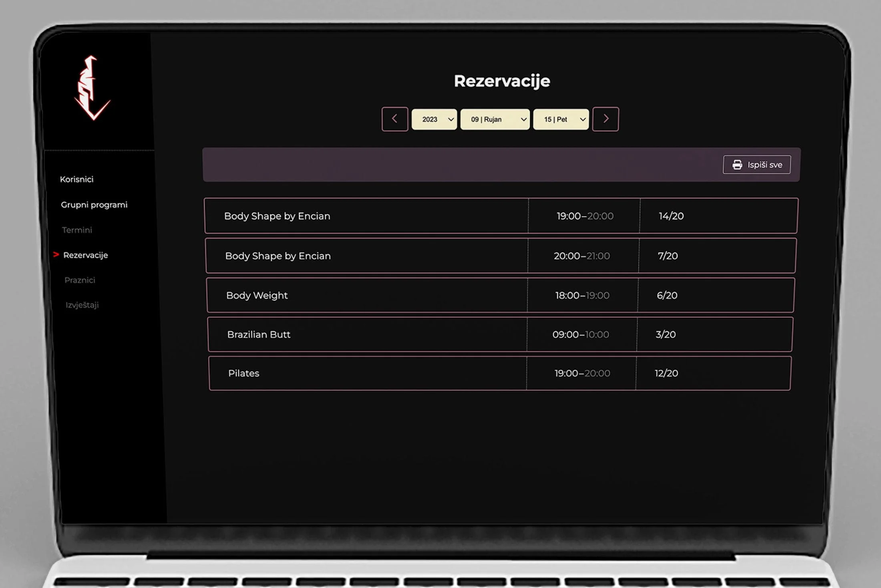Select the active Rezervacije sidebar item
The width and height of the screenshot is (881, 588).
pos(85,255)
